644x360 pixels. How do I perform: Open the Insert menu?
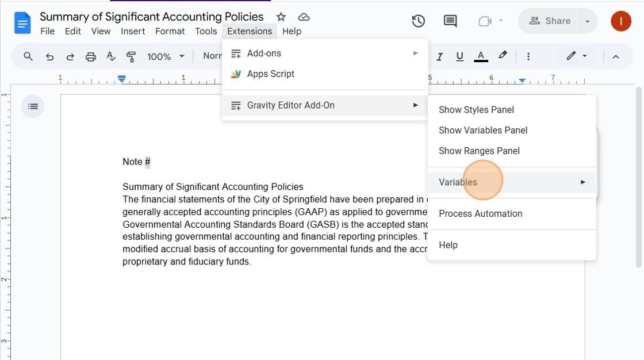[133, 31]
